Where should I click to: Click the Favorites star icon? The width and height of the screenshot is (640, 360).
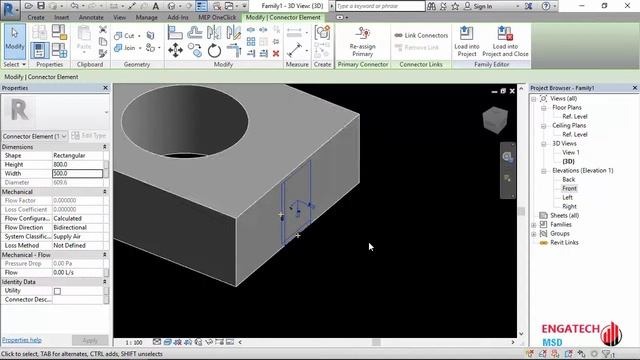coord(455,6)
